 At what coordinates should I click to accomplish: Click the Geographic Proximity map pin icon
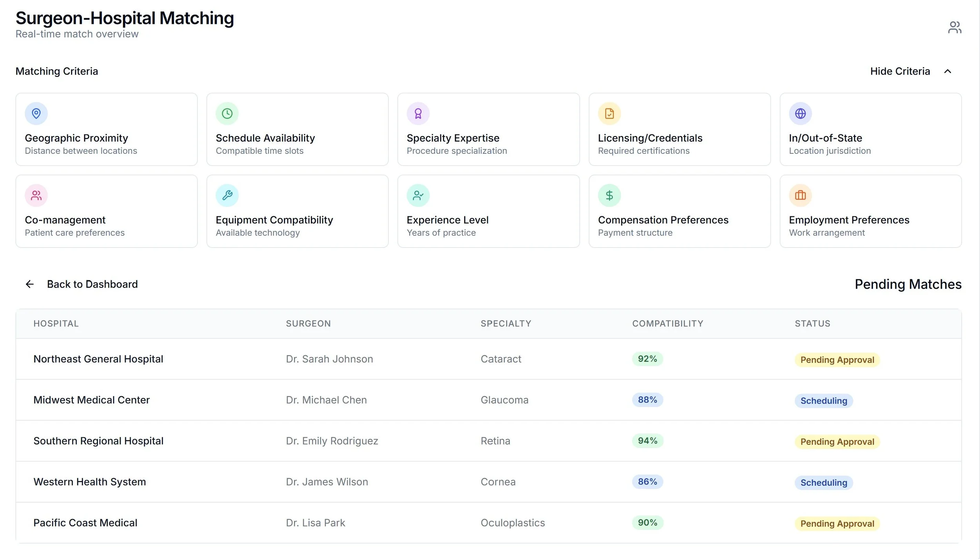tap(36, 114)
